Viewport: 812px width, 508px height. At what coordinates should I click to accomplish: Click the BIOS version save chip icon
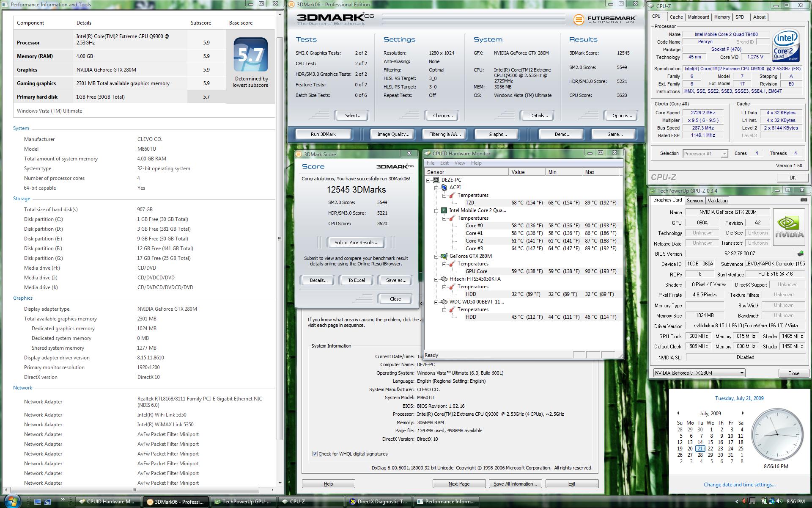(x=800, y=254)
